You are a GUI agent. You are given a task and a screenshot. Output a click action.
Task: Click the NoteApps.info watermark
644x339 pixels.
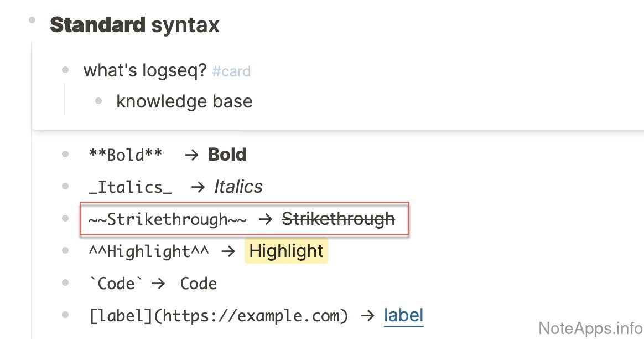tap(589, 326)
